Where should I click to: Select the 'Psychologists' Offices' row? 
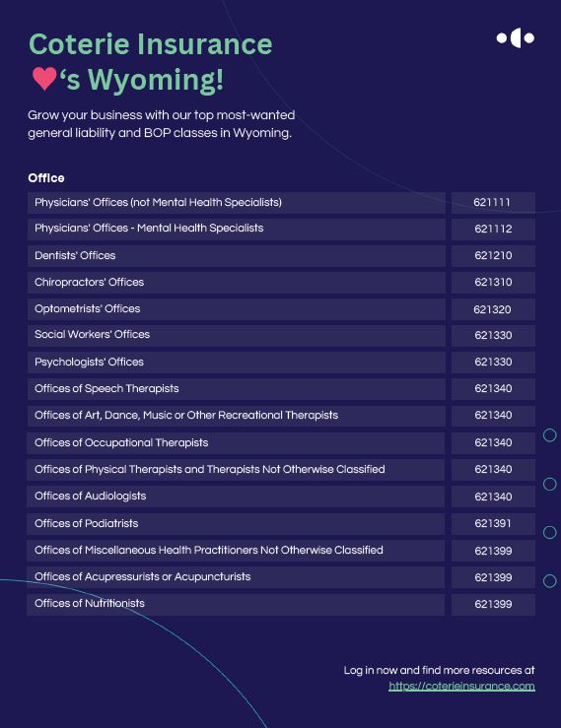pos(236,363)
